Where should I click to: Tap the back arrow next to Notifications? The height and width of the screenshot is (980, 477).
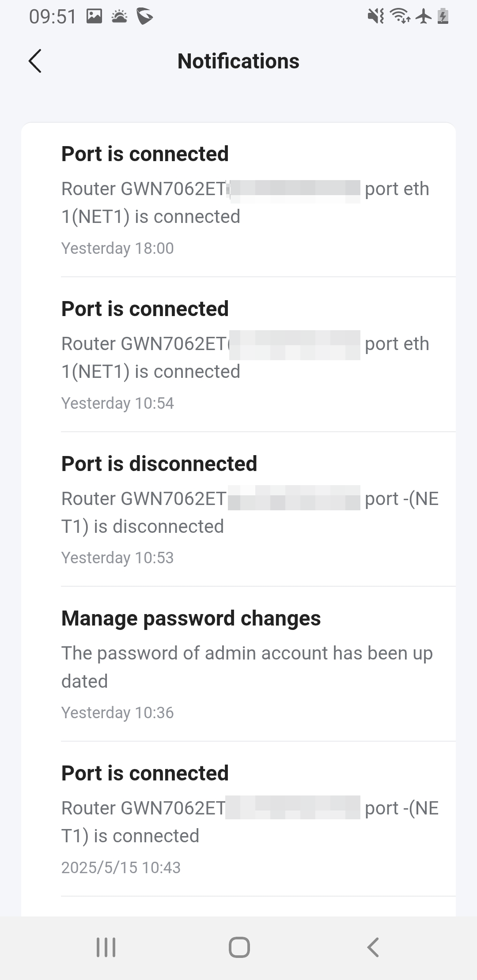(x=35, y=61)
